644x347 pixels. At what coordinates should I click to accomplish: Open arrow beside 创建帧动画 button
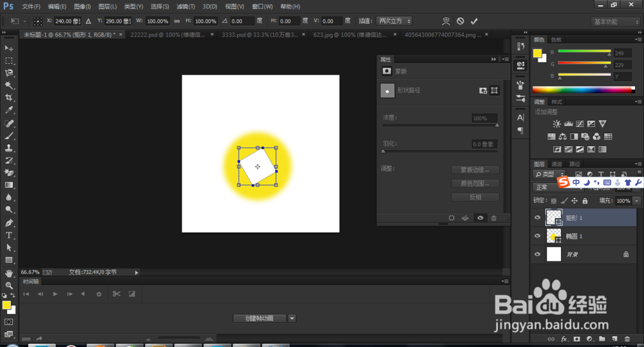click(292, 318)
